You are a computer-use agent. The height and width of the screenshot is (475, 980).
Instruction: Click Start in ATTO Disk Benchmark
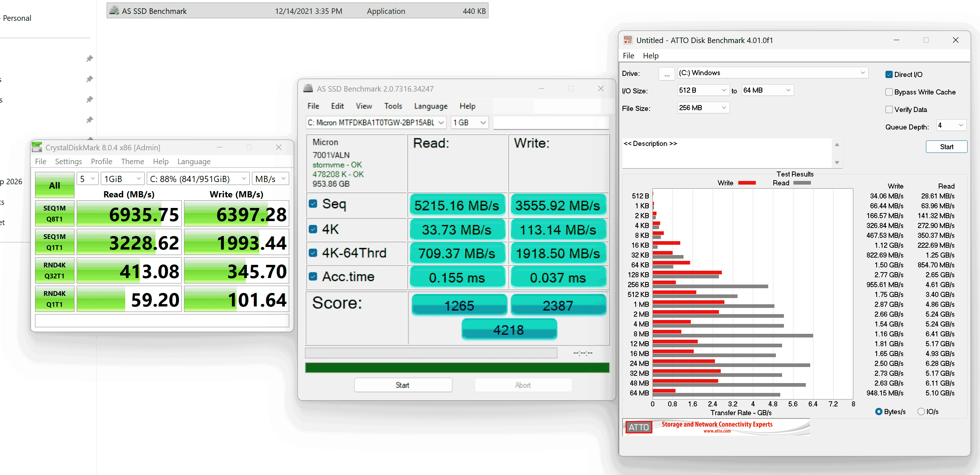(946, 147)
